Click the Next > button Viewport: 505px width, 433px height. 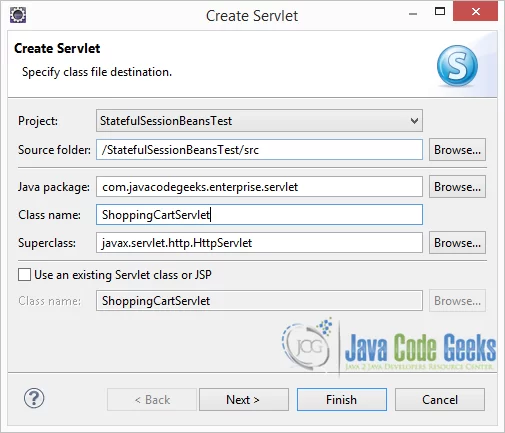tap(244, 399)
